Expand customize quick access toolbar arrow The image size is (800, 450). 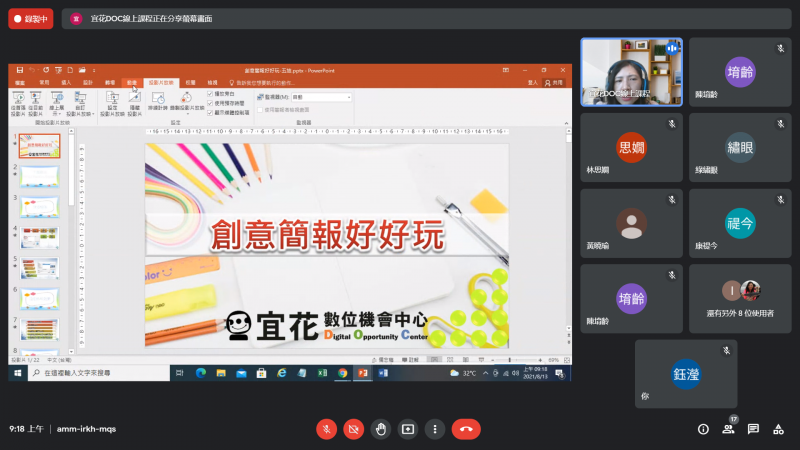click(x=94, y=70)
